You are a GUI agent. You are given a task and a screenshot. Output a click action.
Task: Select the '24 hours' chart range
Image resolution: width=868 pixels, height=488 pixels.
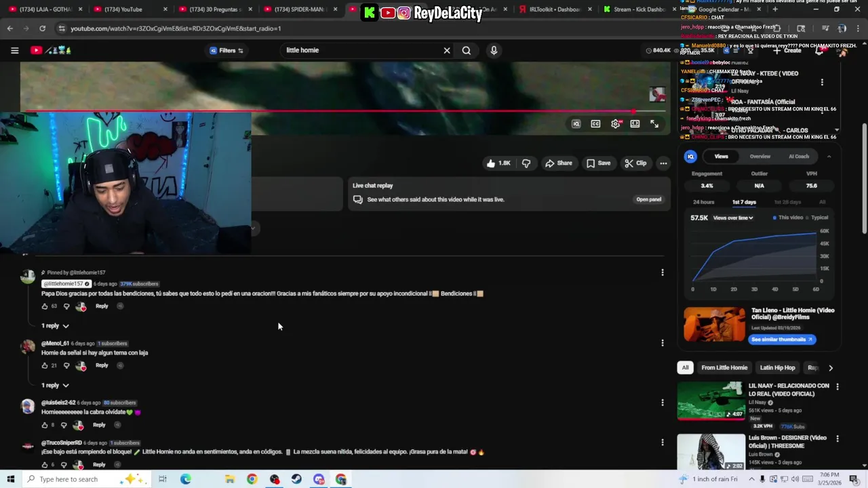point(703,202)
